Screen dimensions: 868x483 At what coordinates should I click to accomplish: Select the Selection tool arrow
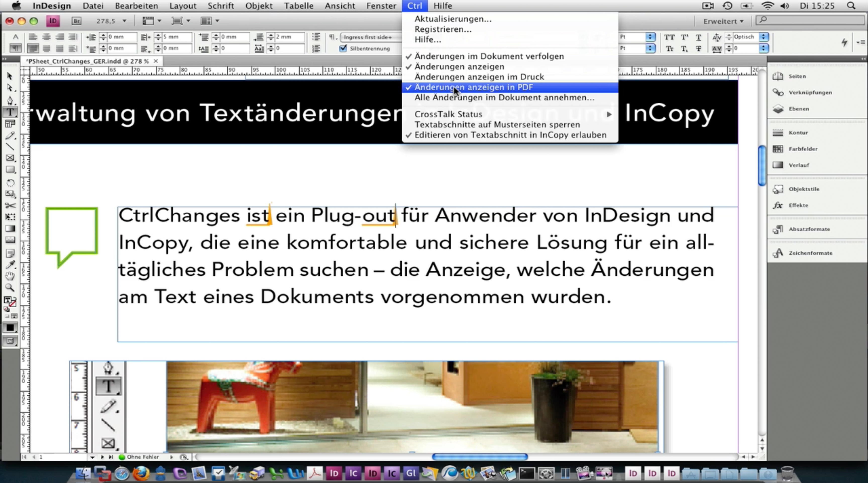pyautogui.click(x=10, y=76)
